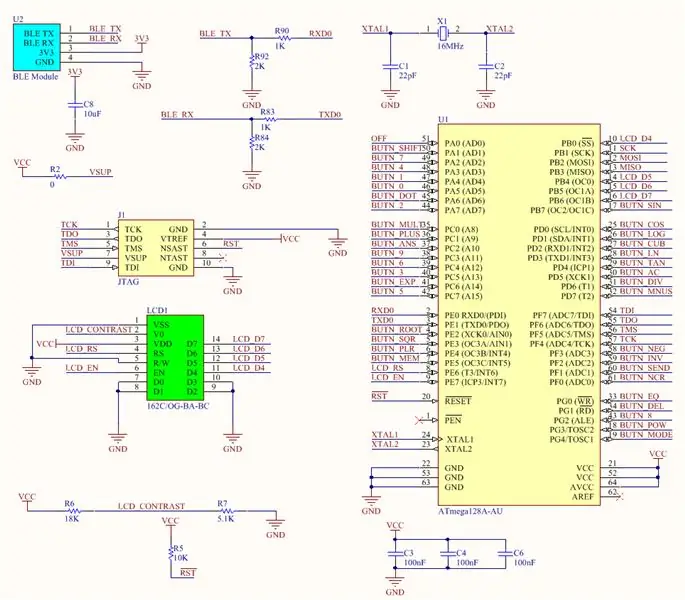Screen dimensions: 685x600
Task: Select the yellow JTAG connector J1
Action: [x=156, y=248]
